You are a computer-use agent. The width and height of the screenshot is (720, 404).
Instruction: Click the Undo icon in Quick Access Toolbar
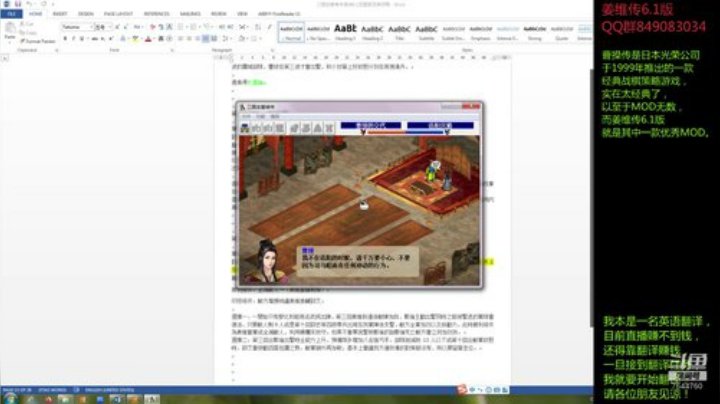click(x=29, y=4)
